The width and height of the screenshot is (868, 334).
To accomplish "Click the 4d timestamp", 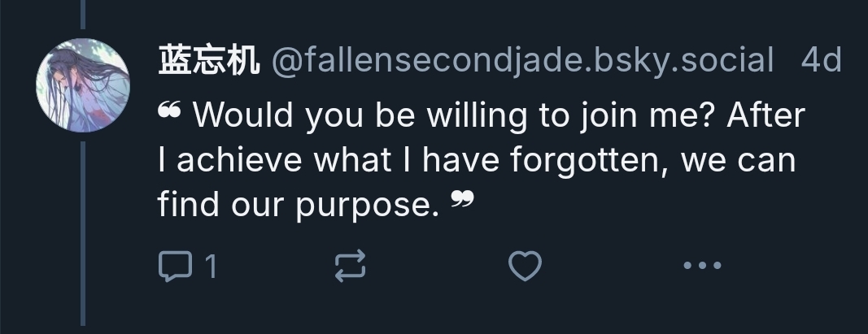I will coord(821,61).
